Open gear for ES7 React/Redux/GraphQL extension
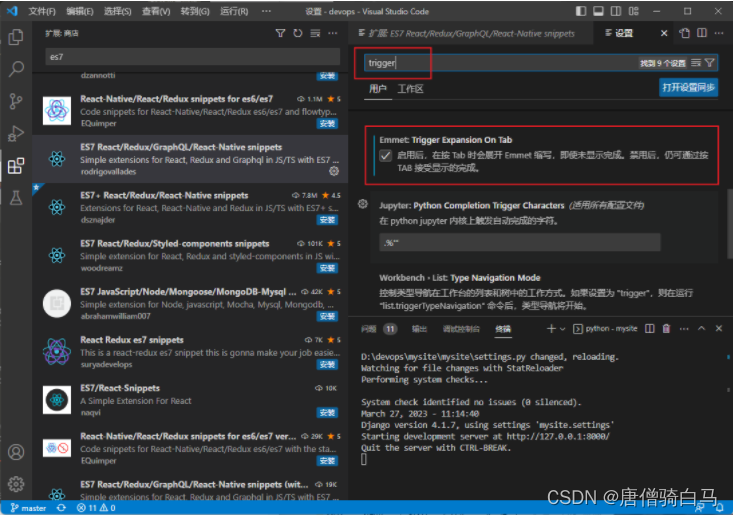 click(x=334, y=171)
